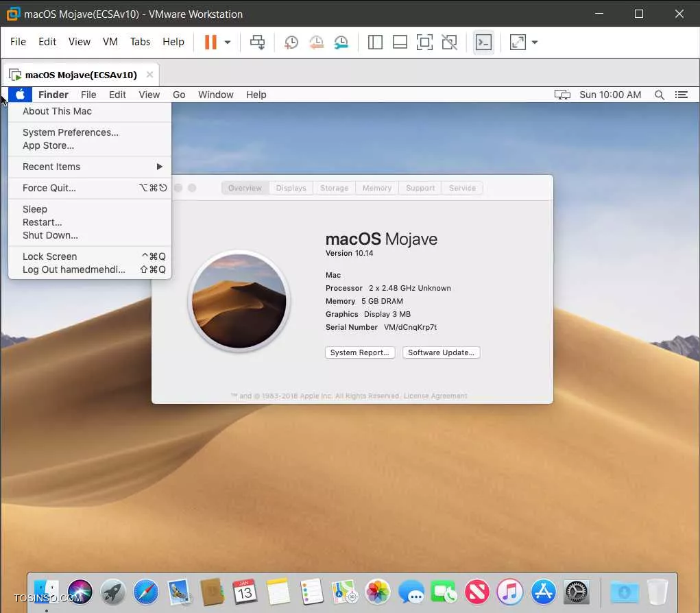
Task: Close the macOS Mojave(ECSAv10) tab
Action: point(149,75)
